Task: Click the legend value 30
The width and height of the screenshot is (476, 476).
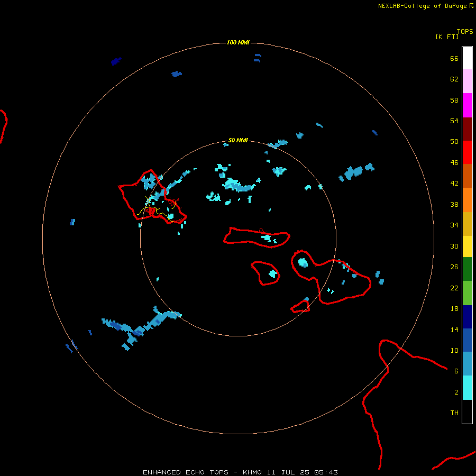Action: (454, 246)
